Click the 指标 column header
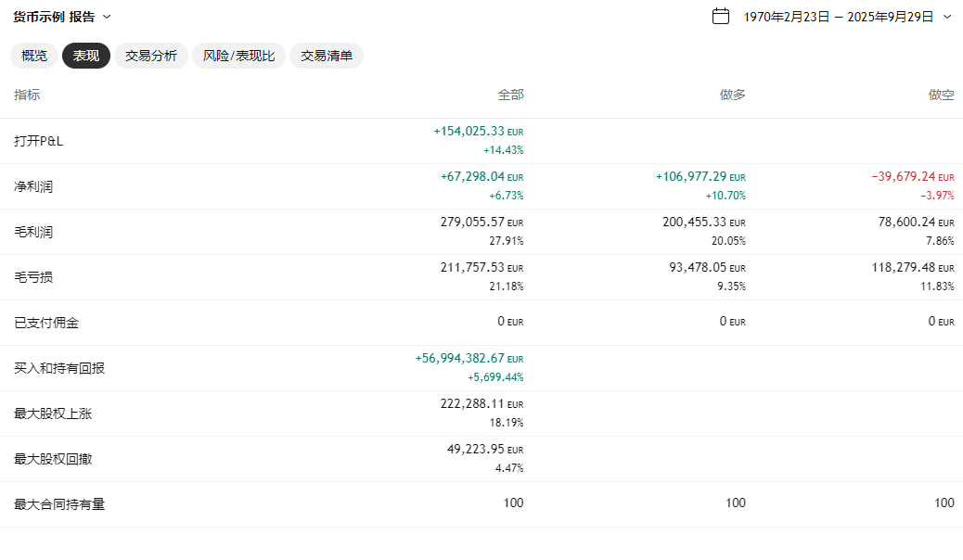Viewport: 963px width, 560px height. pyautogui.click(x=27, y=95)
